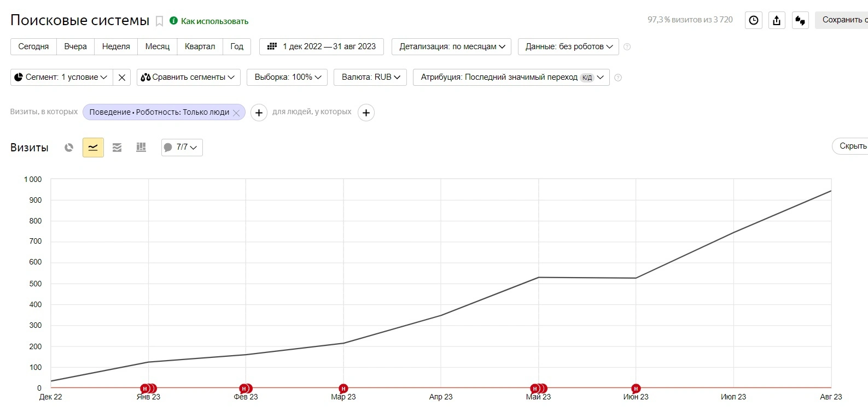
Task: Select the Квартал period tab
Action: click(200, 46)
